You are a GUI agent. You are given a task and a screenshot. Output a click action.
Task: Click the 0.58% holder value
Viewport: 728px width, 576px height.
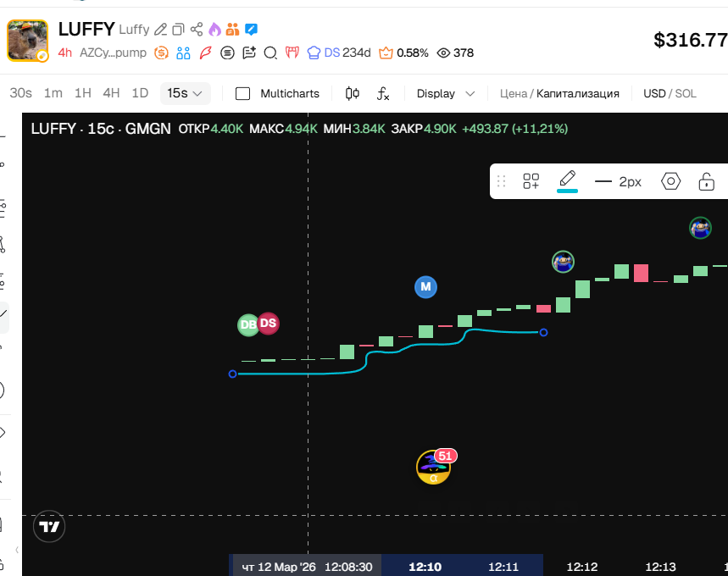tap(412, 53)
